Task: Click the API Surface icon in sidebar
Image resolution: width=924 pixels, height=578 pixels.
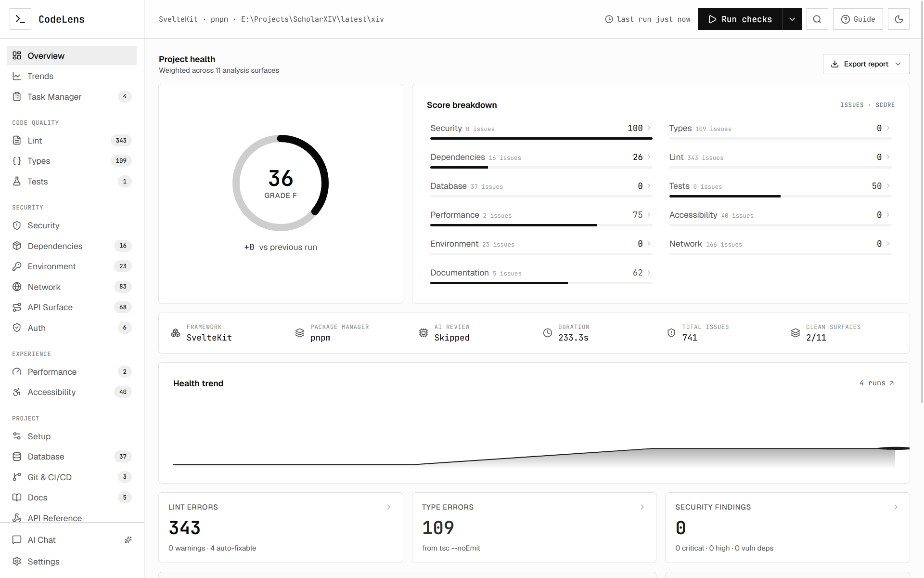Action: coord(17,307)
